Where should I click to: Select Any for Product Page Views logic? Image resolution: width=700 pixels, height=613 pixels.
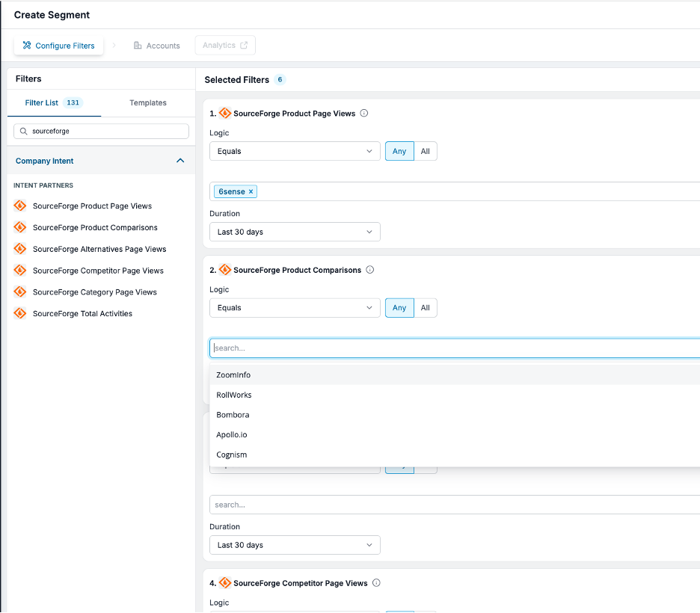399,151
